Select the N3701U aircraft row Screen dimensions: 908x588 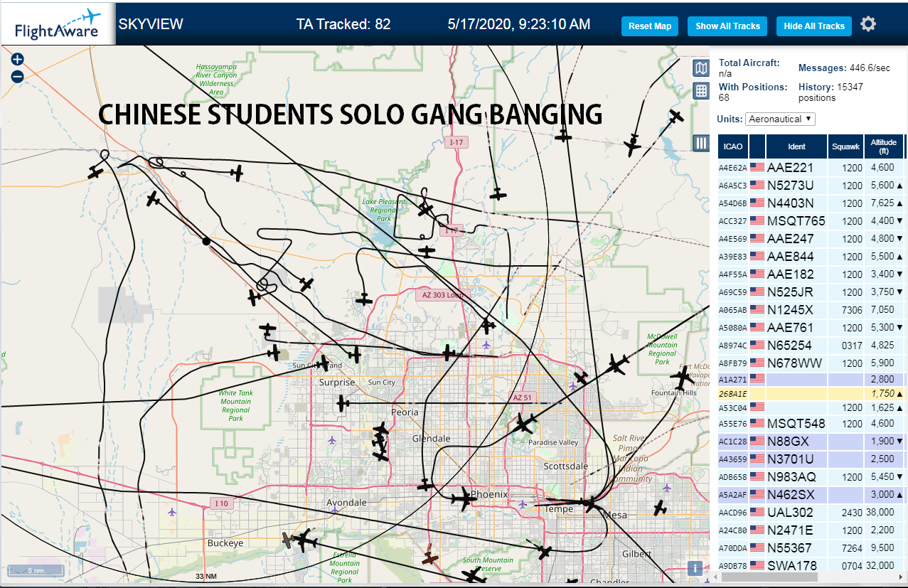coord(811,459)
